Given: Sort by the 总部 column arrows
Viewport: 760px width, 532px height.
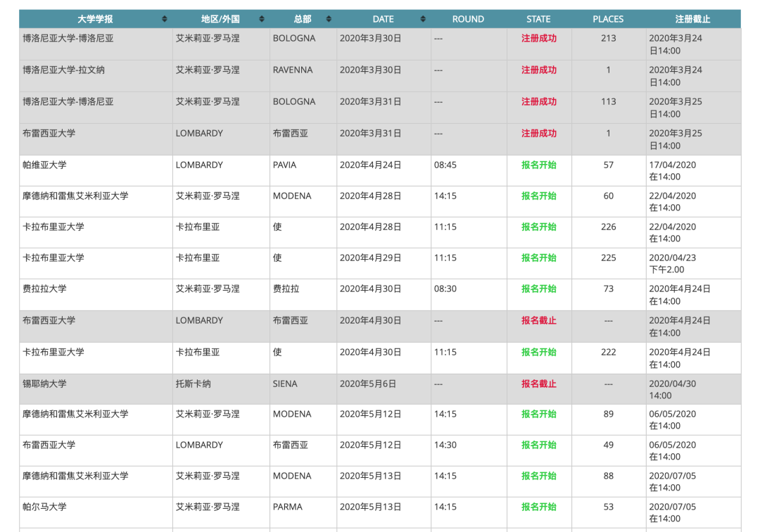Looking at the screenshot, I should (329, 19).
